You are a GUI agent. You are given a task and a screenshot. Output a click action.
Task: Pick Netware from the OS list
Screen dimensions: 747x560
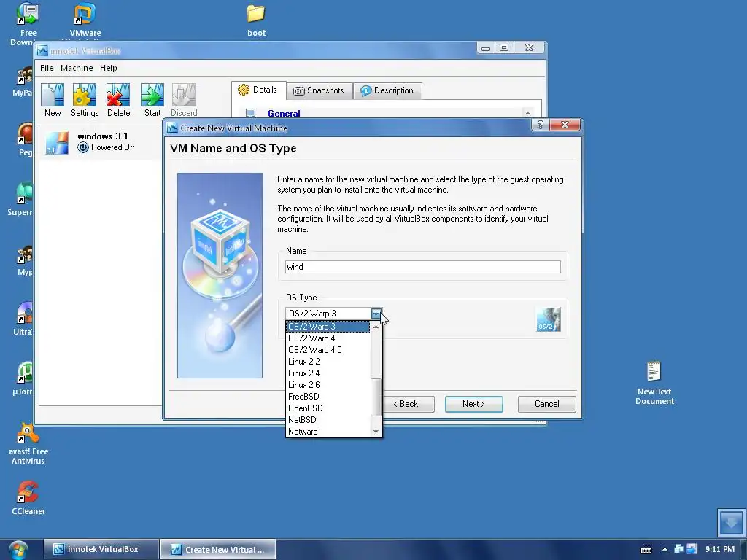(x=328, y=432)
